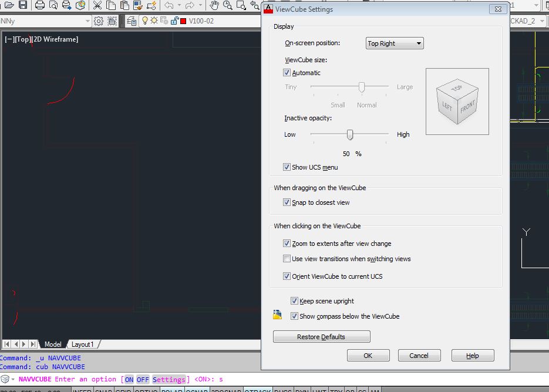Toggle the layer lock padlock icon
549x392 pixels.
pyautogui.click(x=174, y=21)
